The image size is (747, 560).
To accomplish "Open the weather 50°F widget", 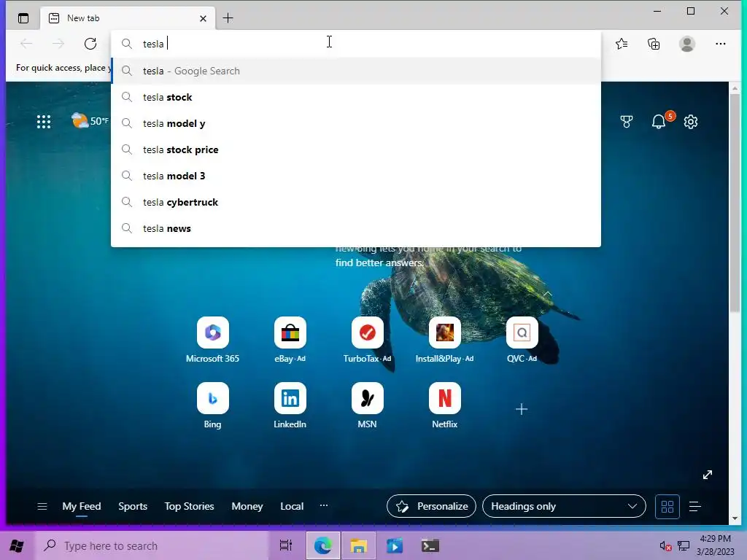I will click(90, 121).
